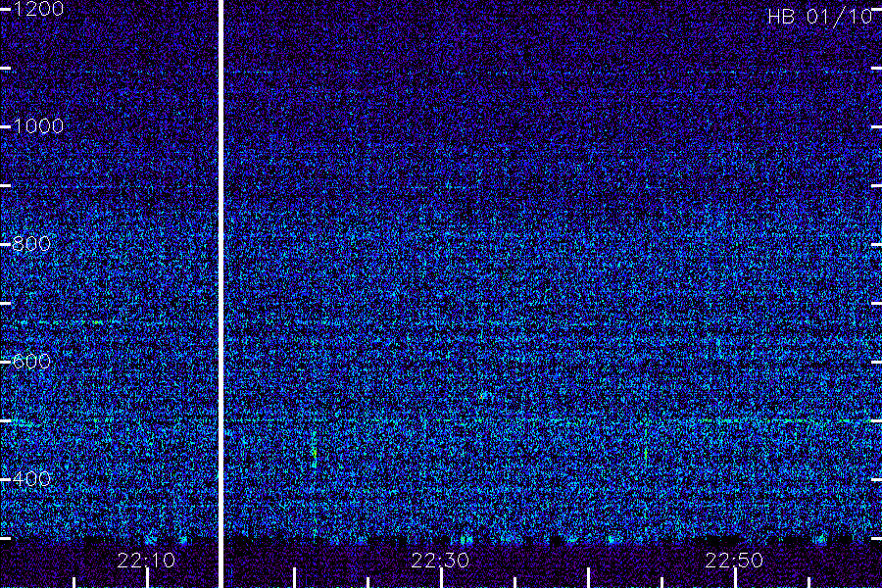The width and height of the screenshot is (882, 588).
Task: Click the 400 frequency axis label
Action: coord(31,479)
